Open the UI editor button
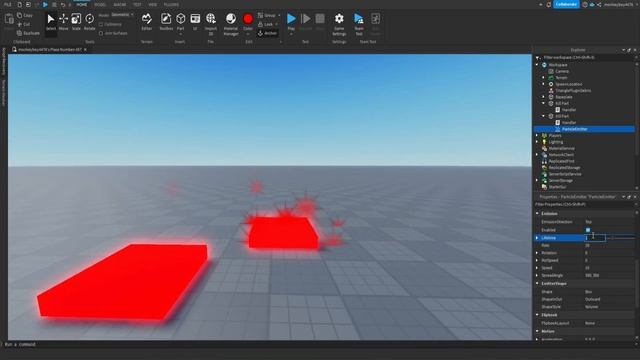This screenshot has height=360, width=640. point(195,23)
